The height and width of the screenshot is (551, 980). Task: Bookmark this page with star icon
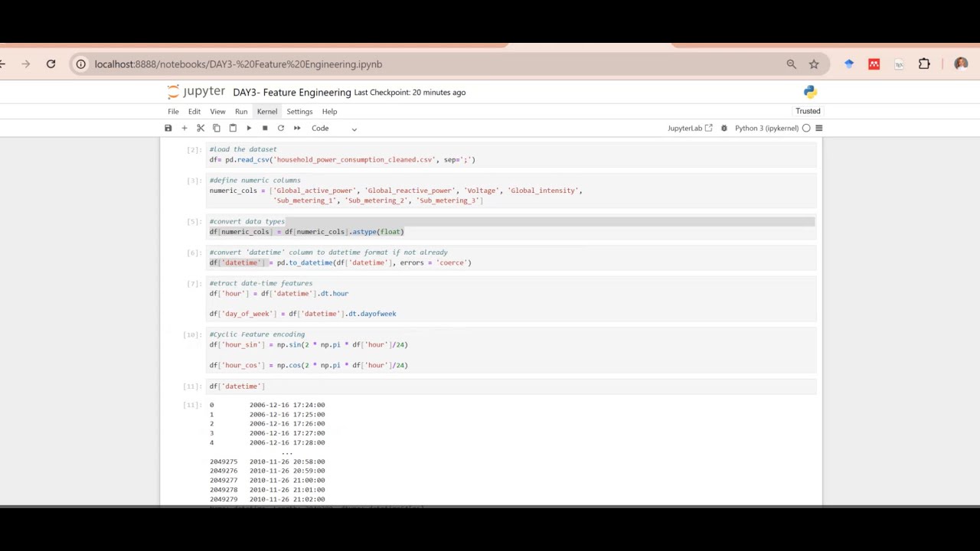[x=814, y=64]
